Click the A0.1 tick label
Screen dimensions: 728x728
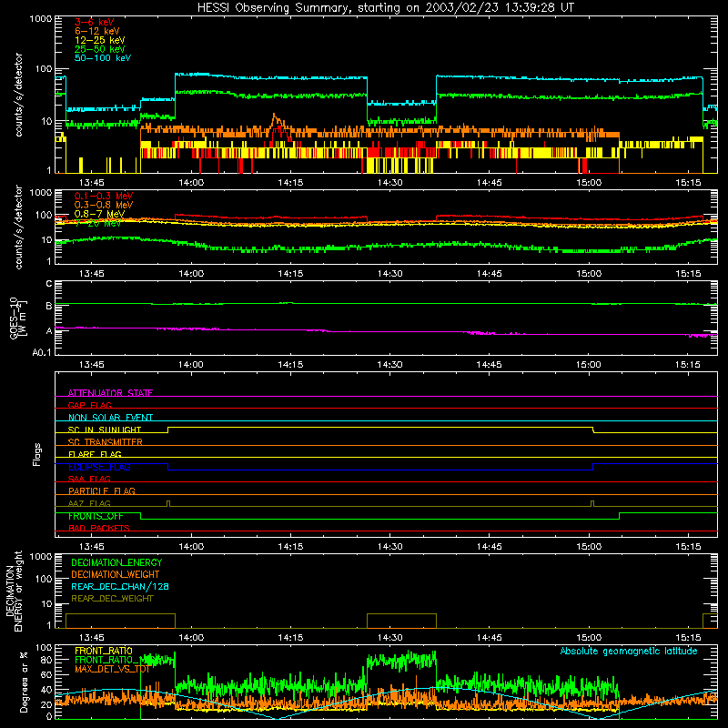42,352
